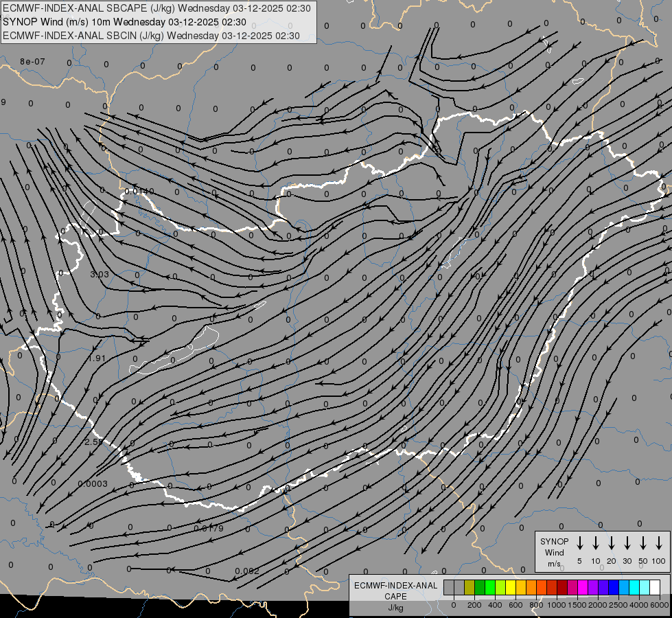
Task: Pick the pink-magenta swatch left of 1500
Action: coord(572,587)
